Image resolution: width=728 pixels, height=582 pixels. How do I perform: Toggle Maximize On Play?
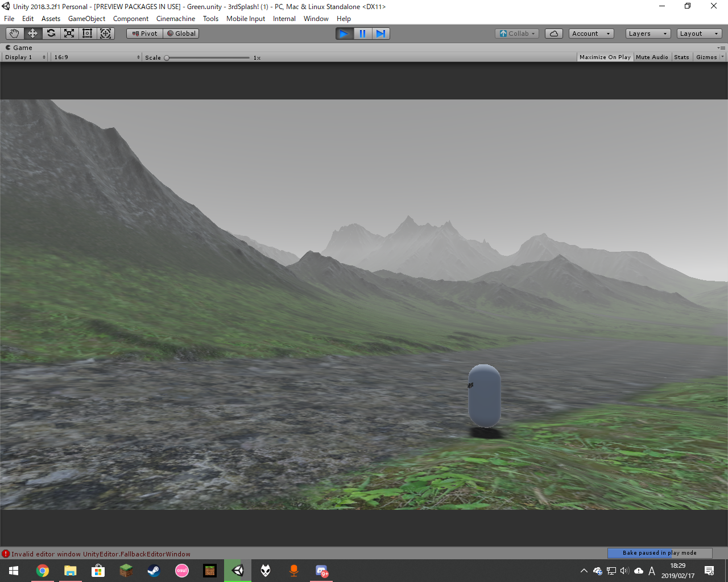coord(605,57)
